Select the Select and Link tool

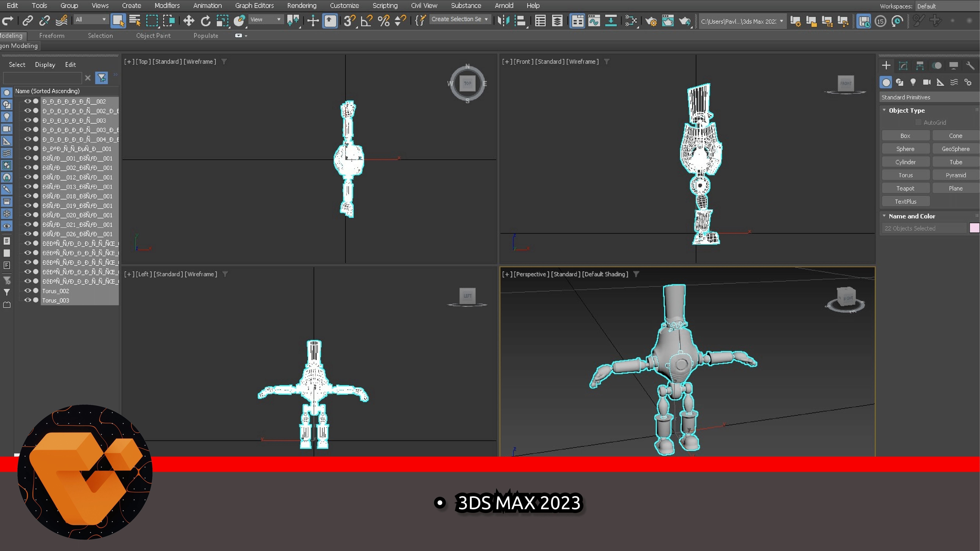[27, 21]
